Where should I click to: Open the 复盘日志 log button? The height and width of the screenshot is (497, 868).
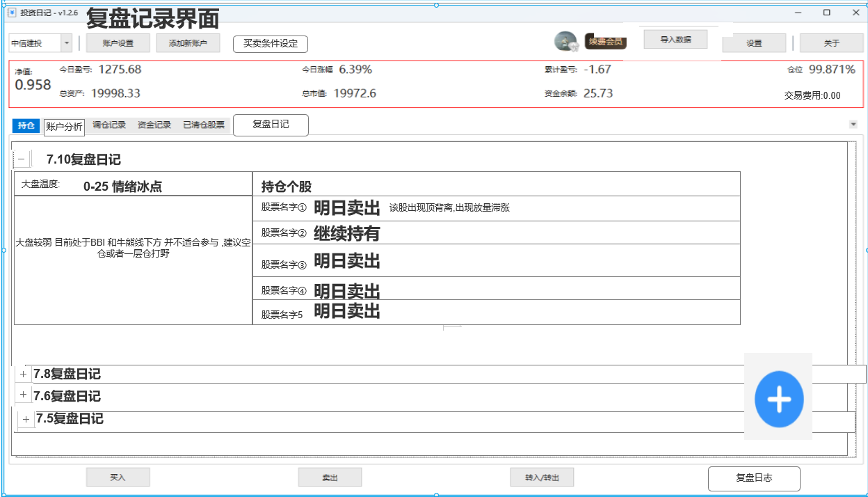tap(754, 478)
